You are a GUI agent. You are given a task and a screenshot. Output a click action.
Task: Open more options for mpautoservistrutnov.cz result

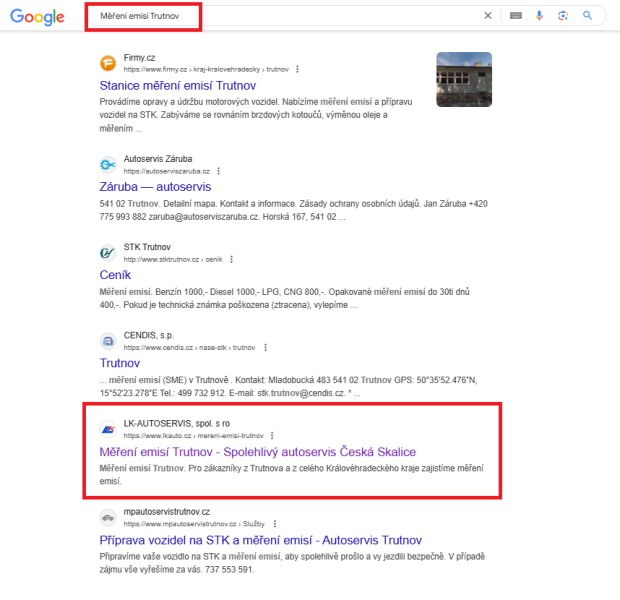tap(275, 524)
